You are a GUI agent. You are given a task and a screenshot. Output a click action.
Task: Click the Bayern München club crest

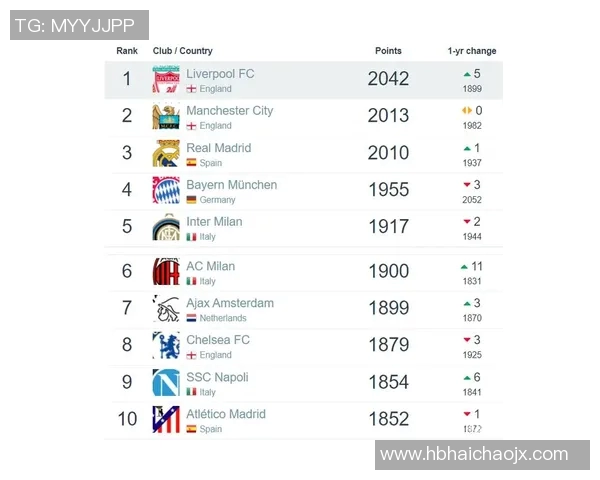166,191
